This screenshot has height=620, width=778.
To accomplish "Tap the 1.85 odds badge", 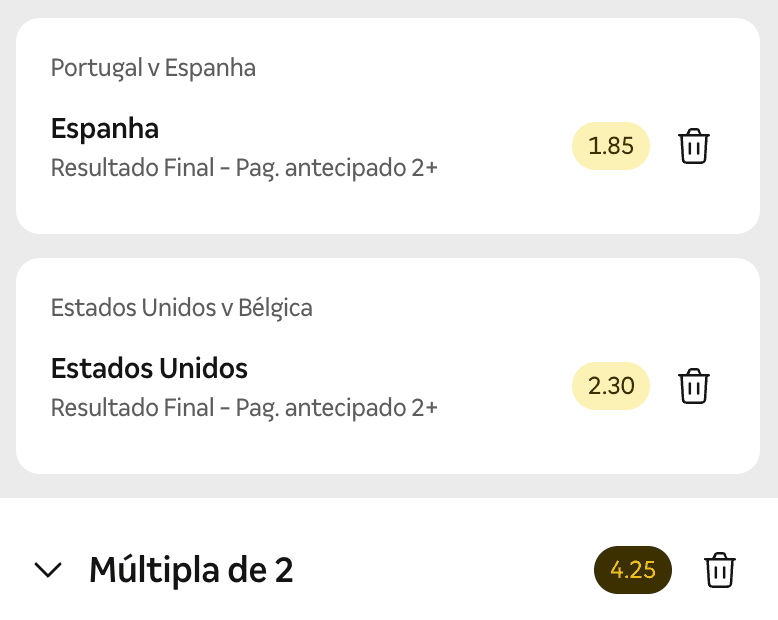I will (x=611, y=146).
